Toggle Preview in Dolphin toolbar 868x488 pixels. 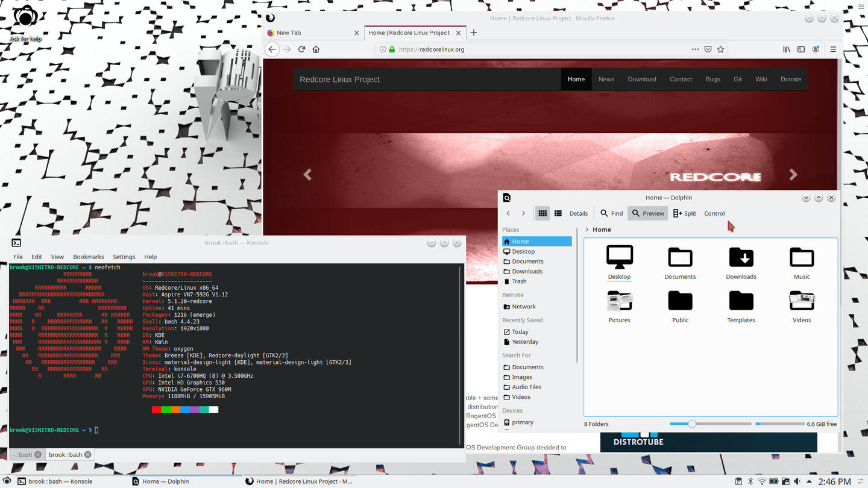click(648, 213)
